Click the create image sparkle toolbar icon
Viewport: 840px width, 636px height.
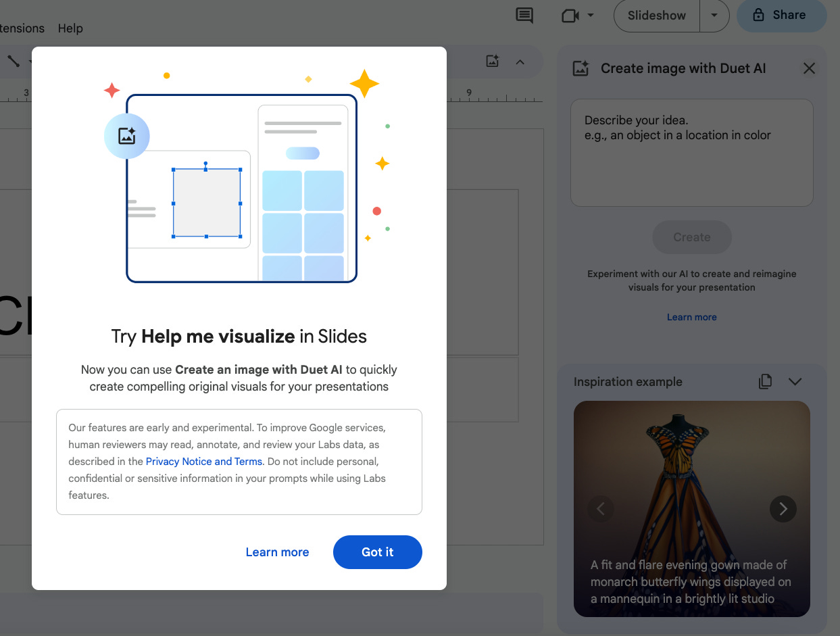[x=493, y=62]
